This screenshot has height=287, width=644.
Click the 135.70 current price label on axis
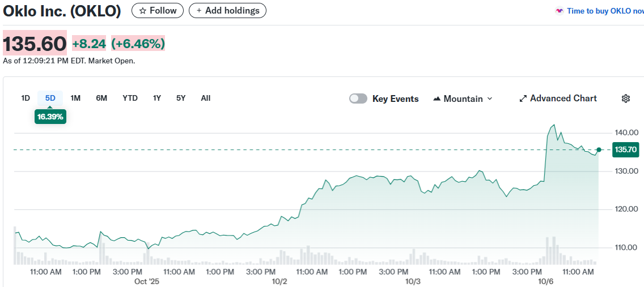coord(625,150)
